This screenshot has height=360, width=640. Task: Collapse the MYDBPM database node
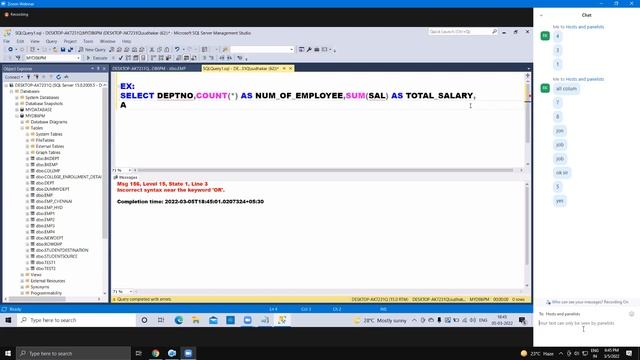pos(17,116)
